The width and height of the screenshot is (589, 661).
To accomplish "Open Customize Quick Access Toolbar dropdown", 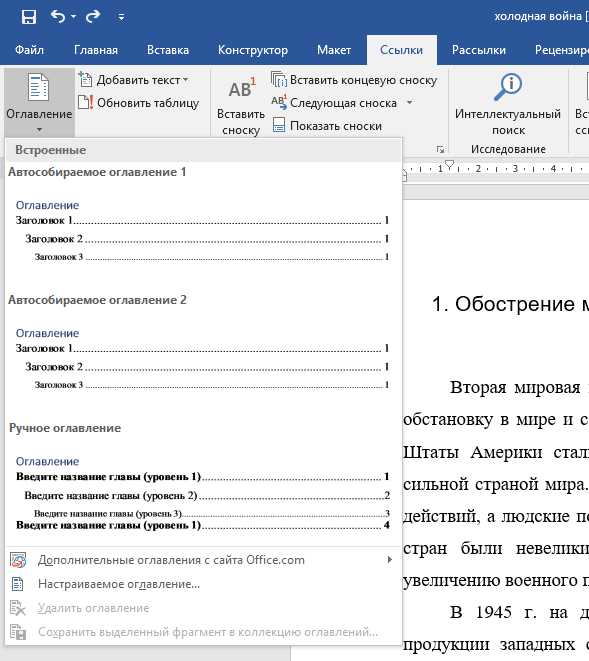I will (x=121, y=17).
